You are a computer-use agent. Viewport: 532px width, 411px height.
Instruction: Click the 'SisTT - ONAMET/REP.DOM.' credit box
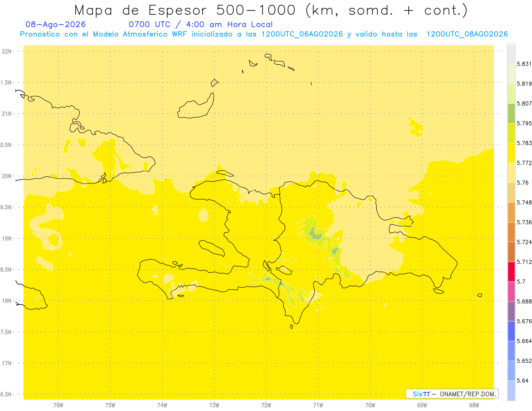452,394
